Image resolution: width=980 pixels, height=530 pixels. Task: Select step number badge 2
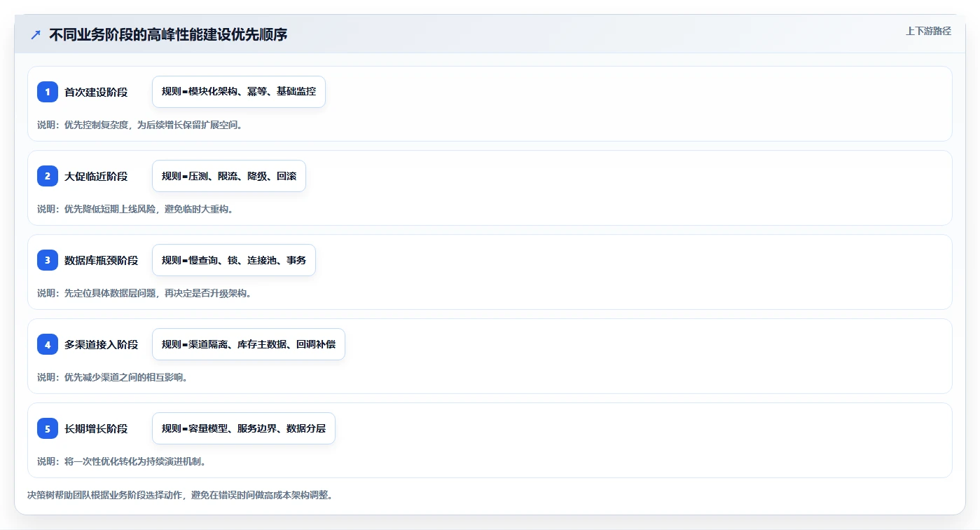(48, 176)
